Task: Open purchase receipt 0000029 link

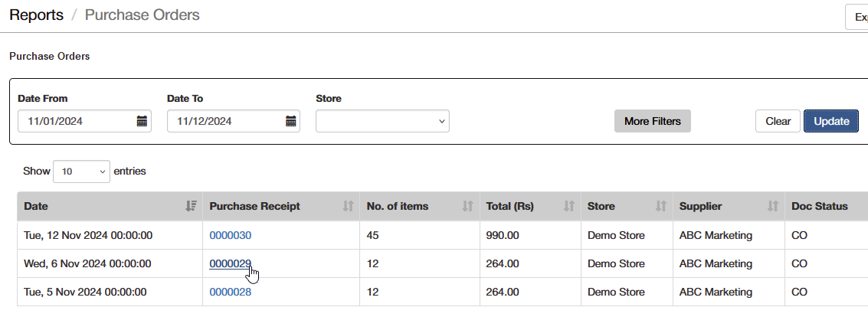Action: [231, 264]
